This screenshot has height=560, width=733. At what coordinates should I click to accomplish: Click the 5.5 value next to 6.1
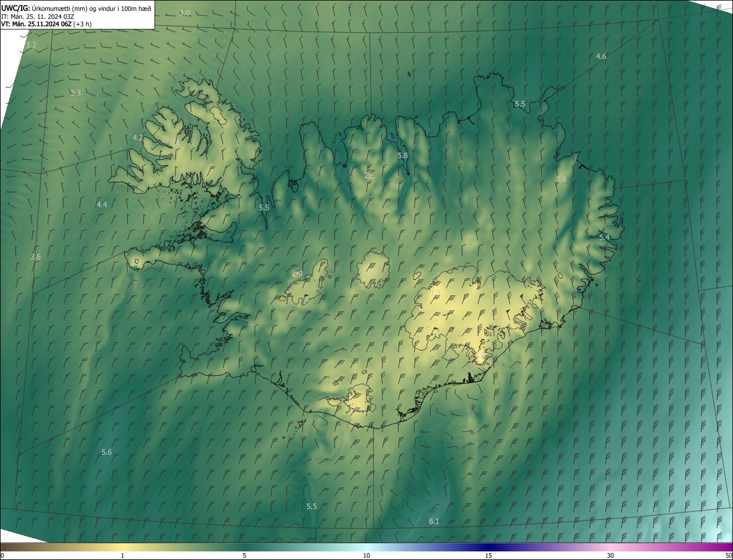click(x=312, y=507)
